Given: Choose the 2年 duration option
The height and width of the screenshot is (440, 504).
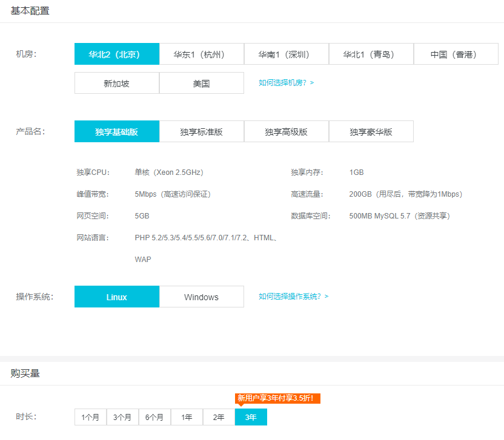Looking at the screenshot, I should 218,417.
